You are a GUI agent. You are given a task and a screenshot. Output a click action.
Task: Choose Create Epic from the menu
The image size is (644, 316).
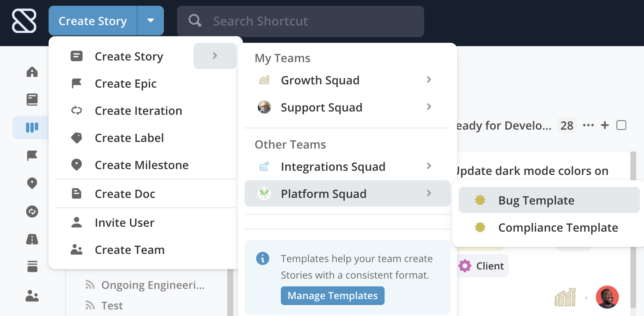pyautogui.click(x=146, y=84)
